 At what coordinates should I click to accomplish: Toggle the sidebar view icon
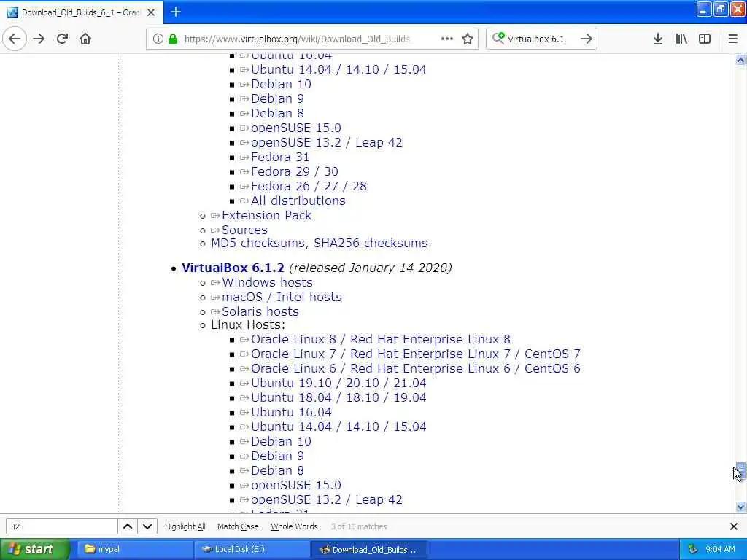click(x=705, y=39)
